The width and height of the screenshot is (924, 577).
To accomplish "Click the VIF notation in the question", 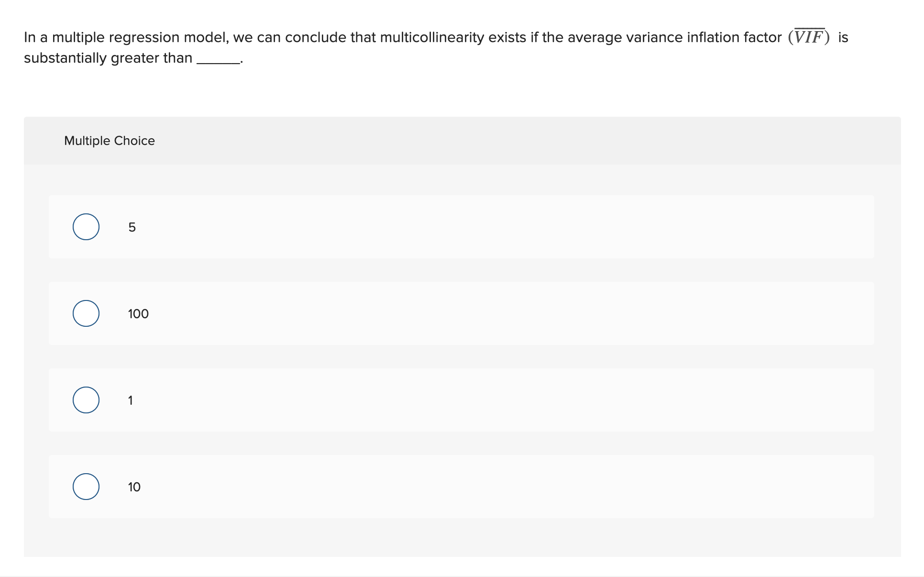I will coord(809,37).
